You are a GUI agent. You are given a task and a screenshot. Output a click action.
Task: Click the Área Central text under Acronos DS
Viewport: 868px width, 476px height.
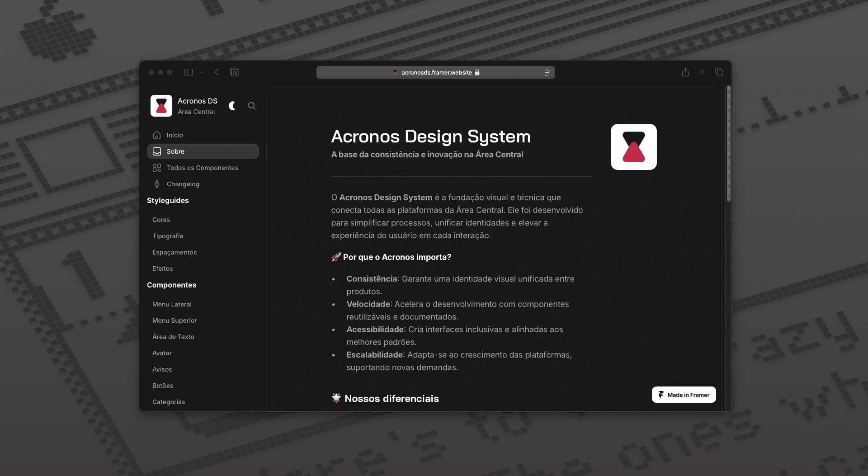[196, 112]
